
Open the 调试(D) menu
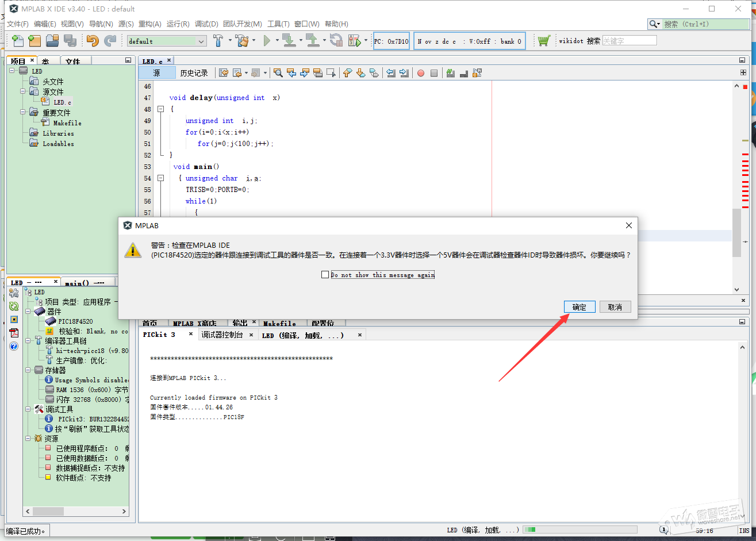[x=206, y=24]
